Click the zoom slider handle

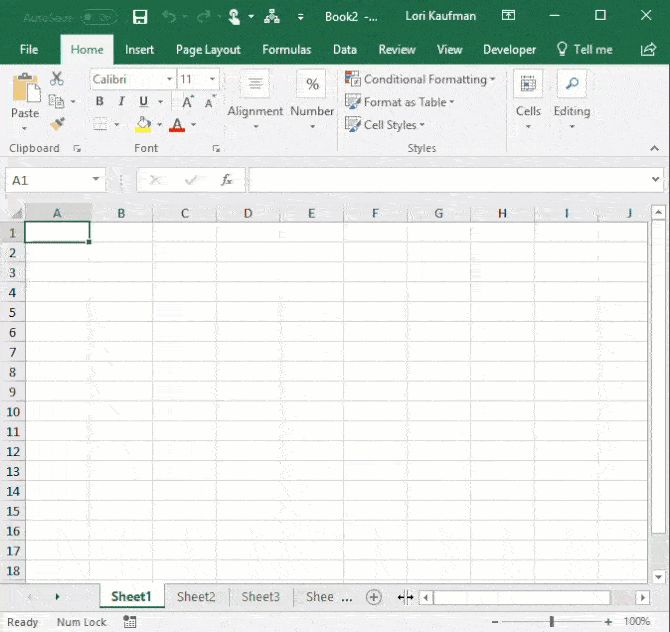(551, 622)
